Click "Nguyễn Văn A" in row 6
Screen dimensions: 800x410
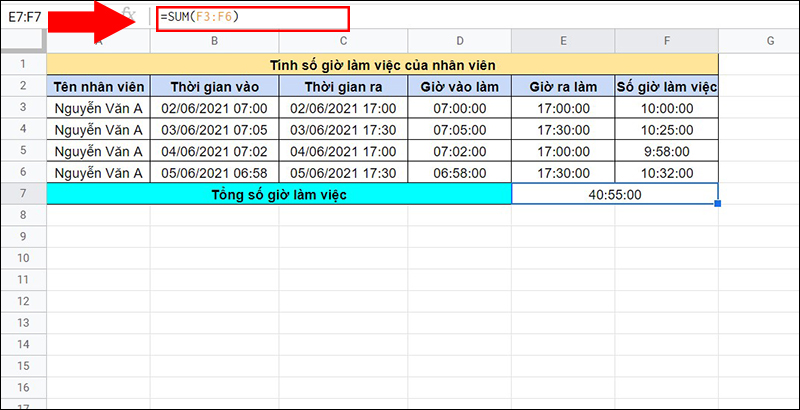(x=99, y=173)
